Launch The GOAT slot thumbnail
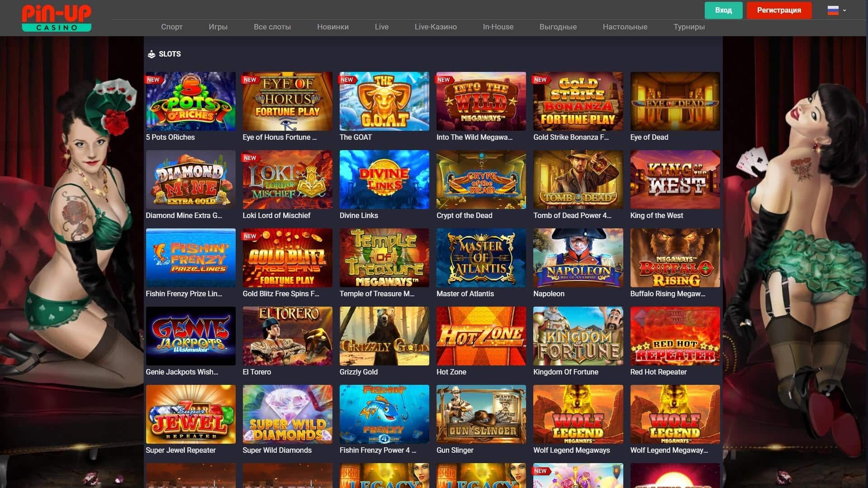Image resolution: width=868 pixels, height=488 pixels. (384, 101)
